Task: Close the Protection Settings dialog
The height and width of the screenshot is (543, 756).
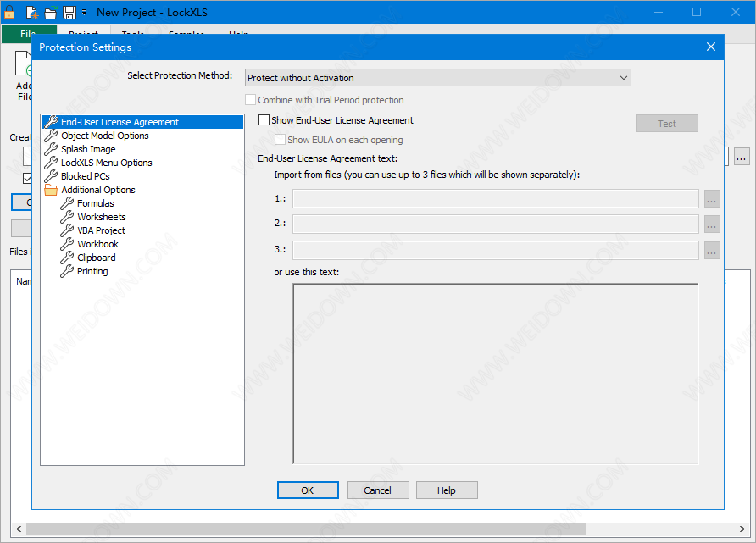Action: (711, 47)
